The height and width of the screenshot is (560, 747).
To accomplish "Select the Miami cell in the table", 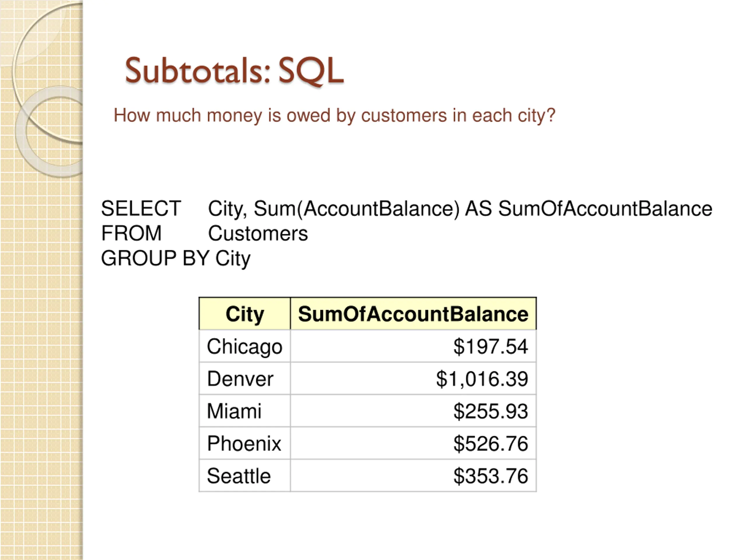I will (x=245, y=411).
